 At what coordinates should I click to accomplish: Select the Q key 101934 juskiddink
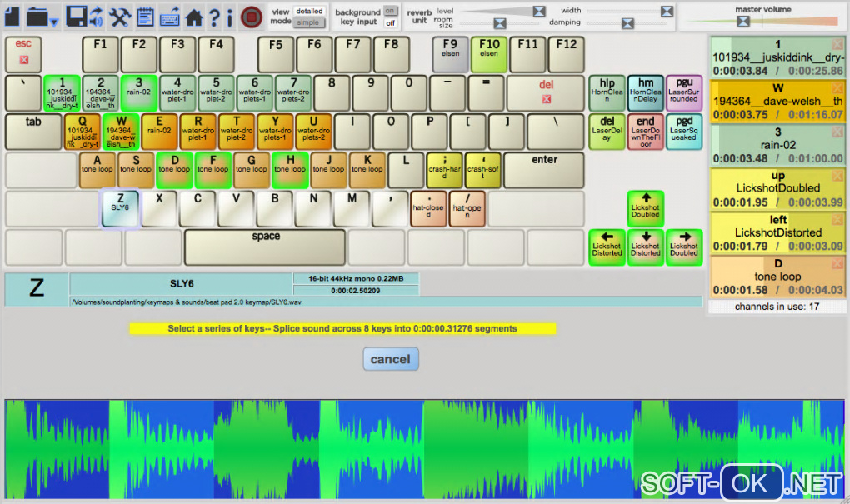(82, 132)
